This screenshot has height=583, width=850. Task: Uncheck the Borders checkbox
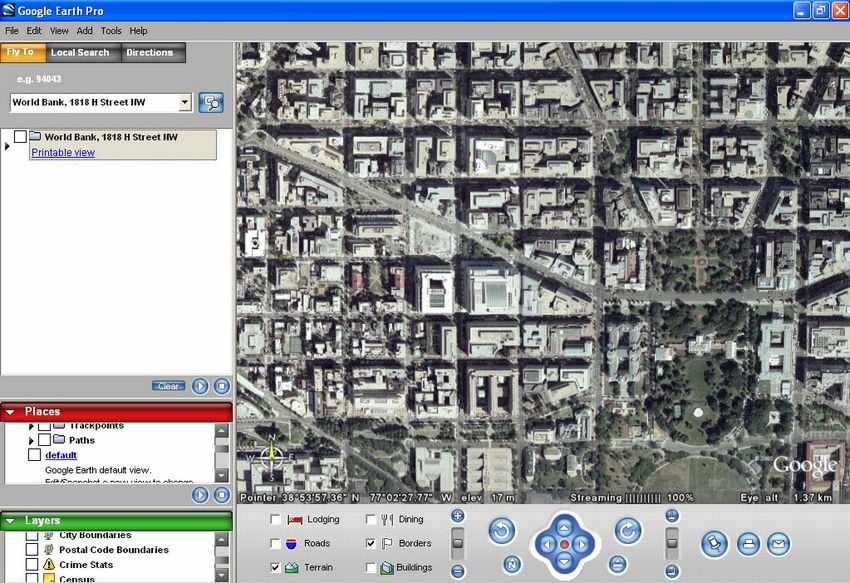[x=371, y=543]
